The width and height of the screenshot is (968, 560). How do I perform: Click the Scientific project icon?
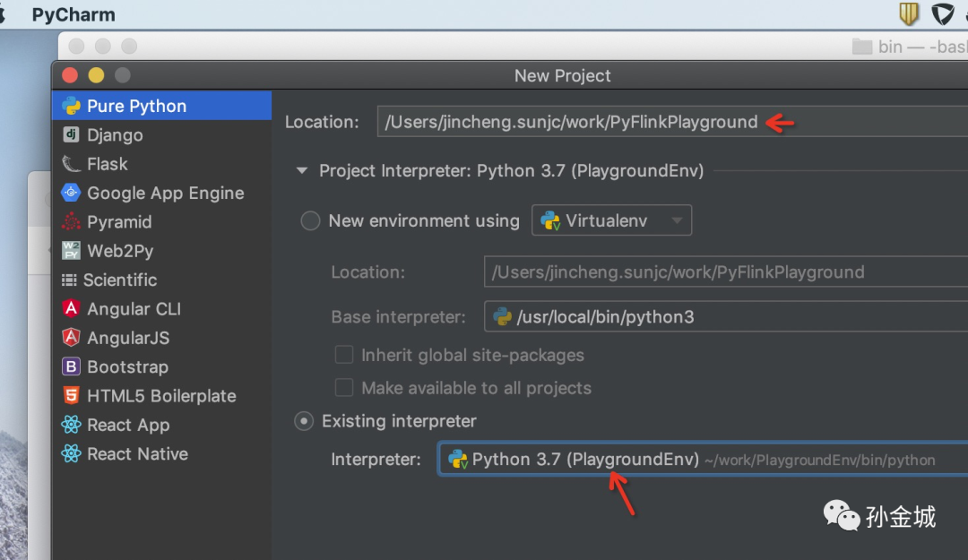point(69,280)
